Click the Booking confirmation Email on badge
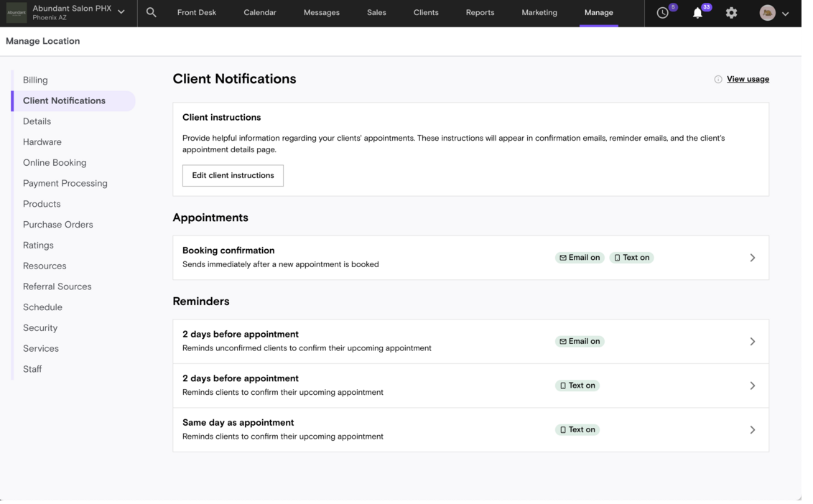The height and width of the screenshot is (504, 813). (x=580, y=258)
